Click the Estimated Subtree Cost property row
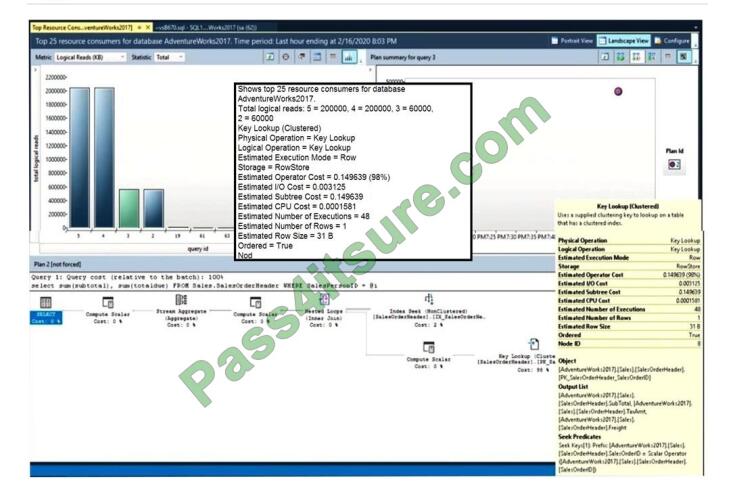Image resolution: width=737 pixels, height=491 pixels. pos(629,292)
